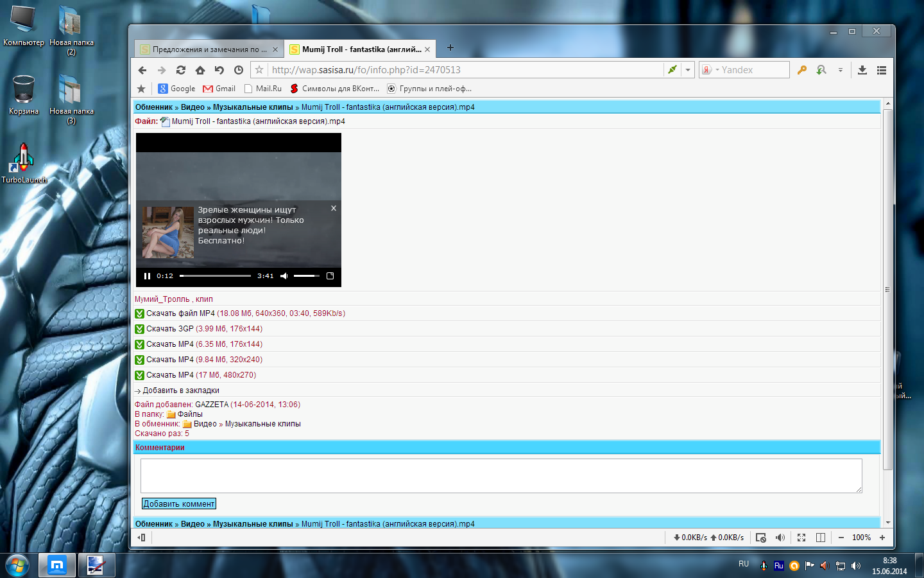The width and height of the screenshot is (924, 578).
Task: Open browsing history clock icon
Action: click(239, 70)
